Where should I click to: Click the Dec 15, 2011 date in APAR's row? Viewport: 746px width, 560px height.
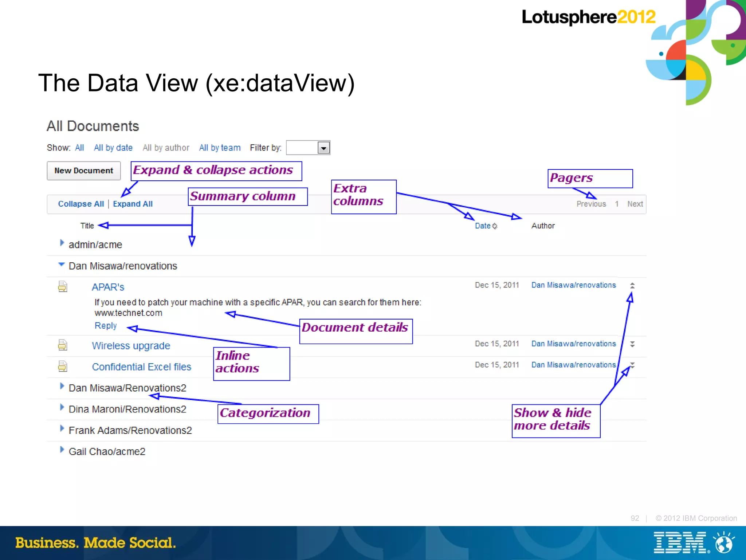tap(497, 285)
